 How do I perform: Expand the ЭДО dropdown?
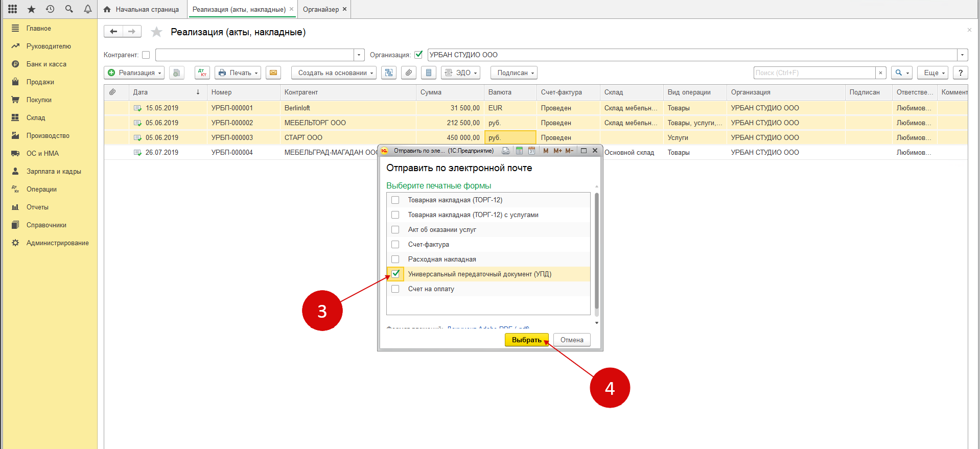(x=461, y=73)
